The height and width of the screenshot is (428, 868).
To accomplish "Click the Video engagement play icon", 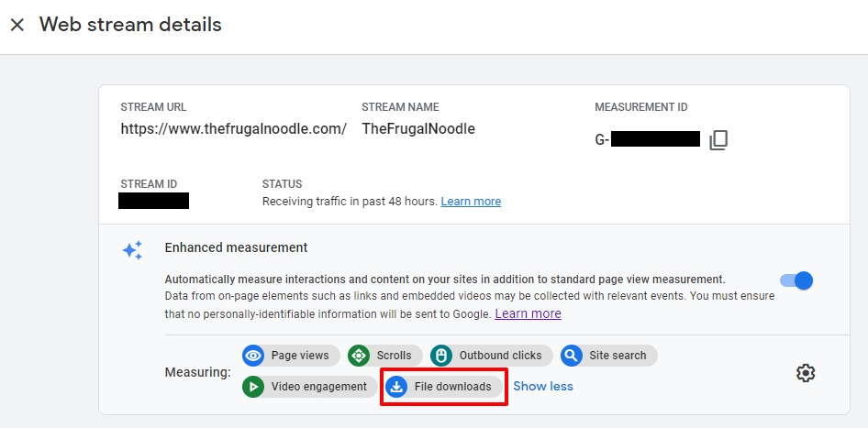I will (253, 387).
